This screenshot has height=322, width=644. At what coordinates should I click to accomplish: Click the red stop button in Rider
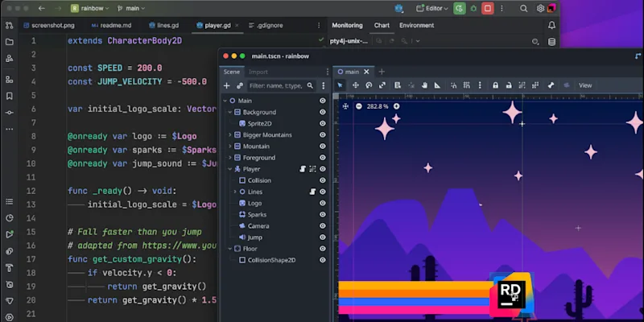click(488, 8)
